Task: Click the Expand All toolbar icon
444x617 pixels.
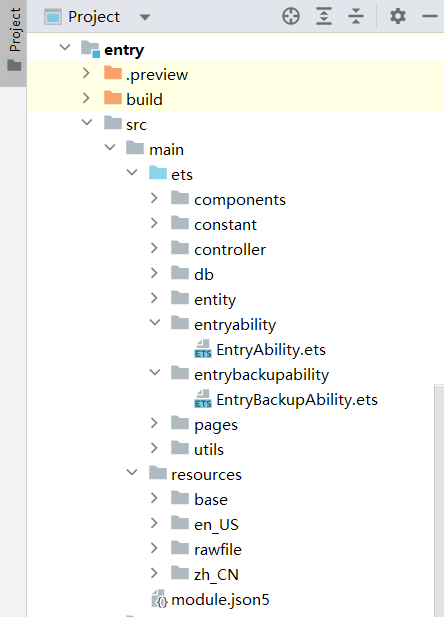Action: 324,17
